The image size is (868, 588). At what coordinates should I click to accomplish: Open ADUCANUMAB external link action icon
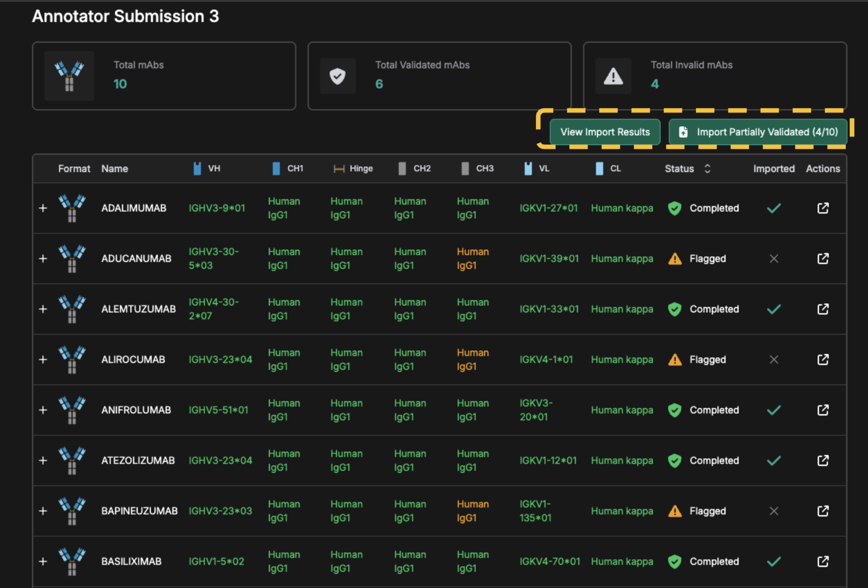[822, 259]
